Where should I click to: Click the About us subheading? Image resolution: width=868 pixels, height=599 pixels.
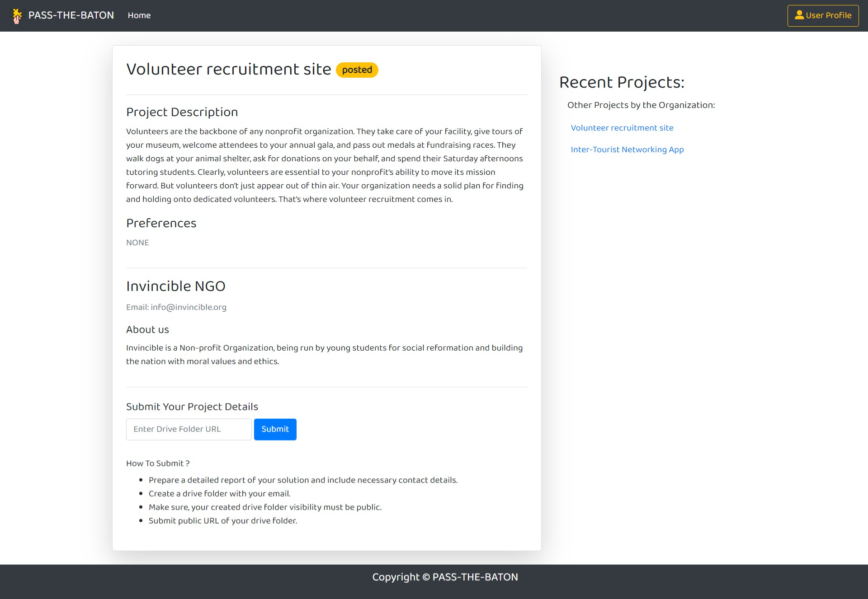(147, 330)
